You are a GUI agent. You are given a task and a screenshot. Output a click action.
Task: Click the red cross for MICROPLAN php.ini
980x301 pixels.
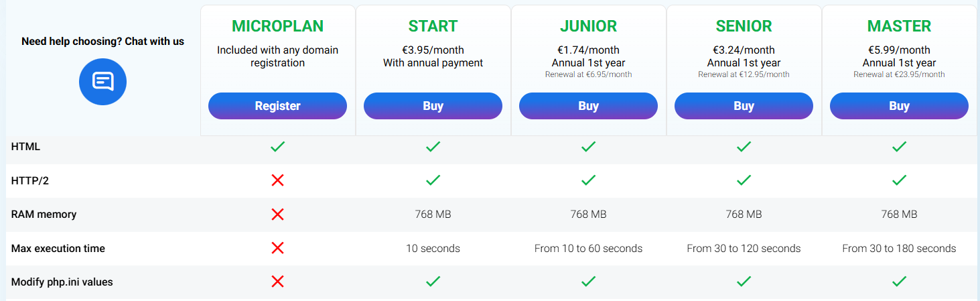pyautogui.click(x=277, y=282)
